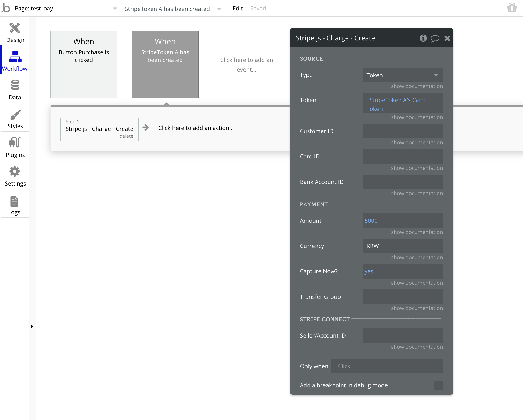Select the Button Purchase is clicked event
The height and width of the screenshot is (420, 523).
[x=84, y=65]
